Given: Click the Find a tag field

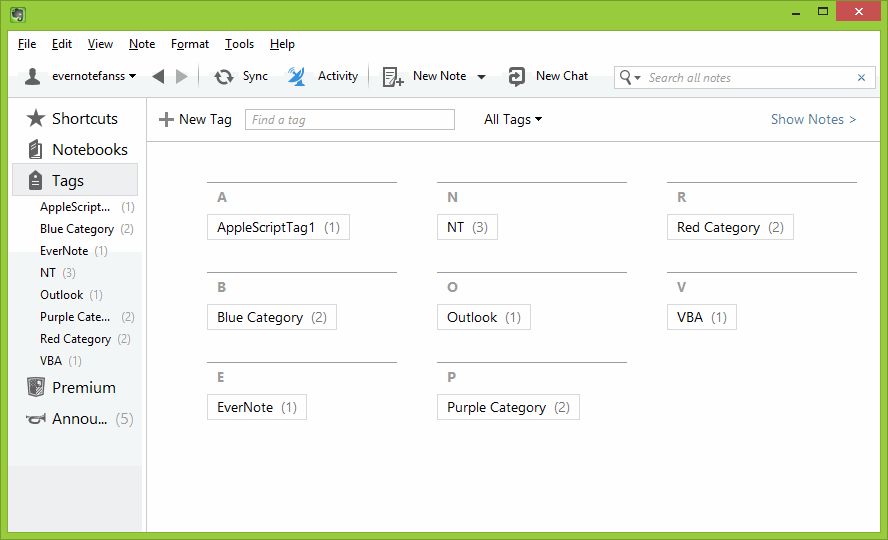Looking at the screenshot, I should (x=349, y=119).
